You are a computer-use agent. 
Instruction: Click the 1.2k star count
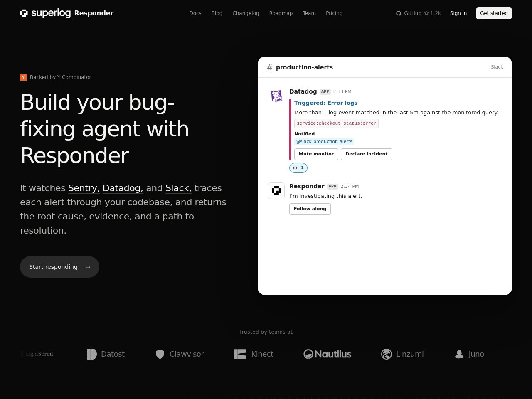[436, 13]
